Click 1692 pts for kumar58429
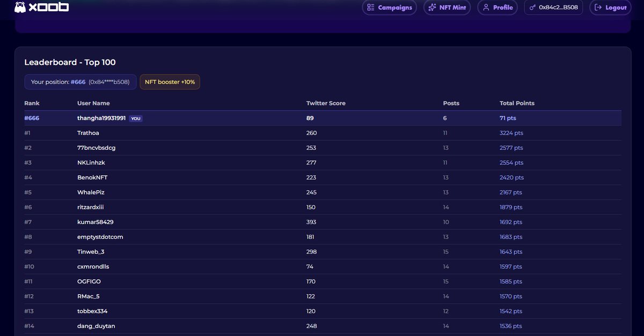Screen dimensions: 644x336 tap(511, 222)
